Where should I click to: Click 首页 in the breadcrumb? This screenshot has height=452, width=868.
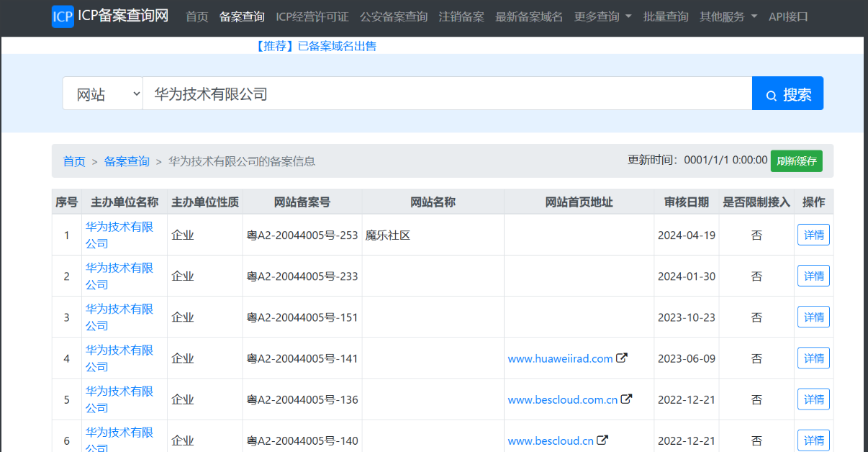74,161
